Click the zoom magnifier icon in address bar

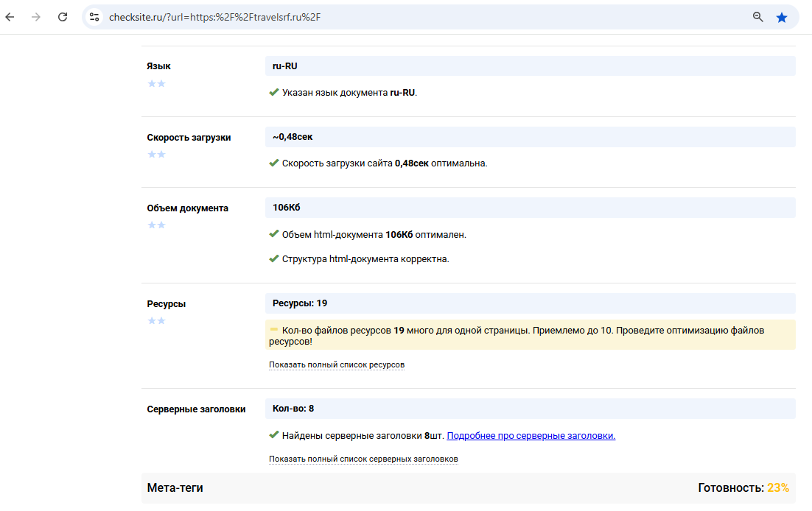(757, 17)
